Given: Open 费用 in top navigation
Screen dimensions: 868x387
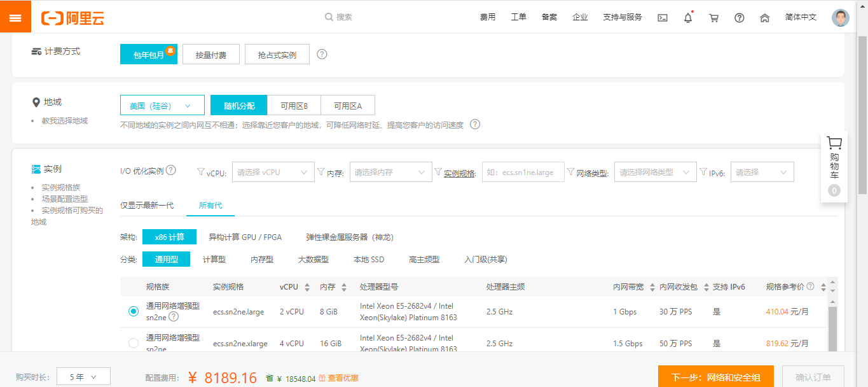Looking at the screenshot, I should tap(488, 17).
